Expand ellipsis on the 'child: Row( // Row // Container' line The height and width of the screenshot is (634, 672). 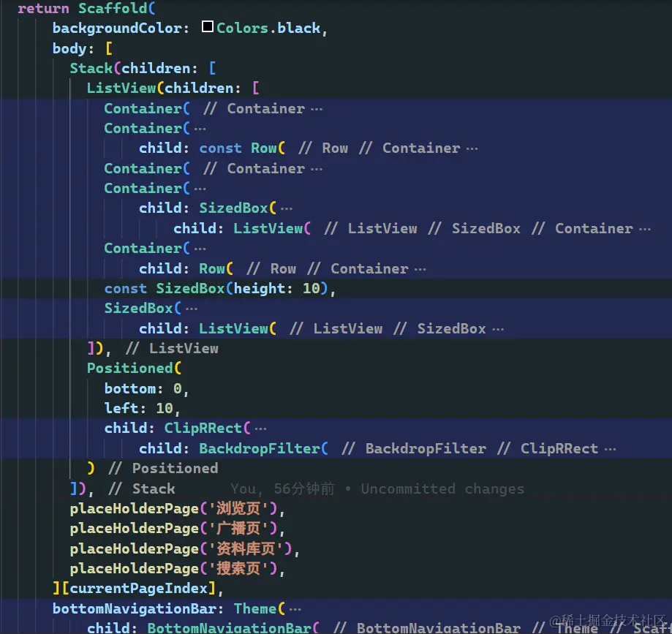tap(420, 270)
